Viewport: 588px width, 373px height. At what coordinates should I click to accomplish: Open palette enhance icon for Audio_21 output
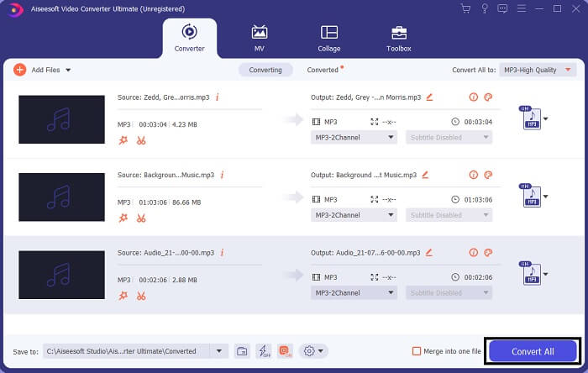[488, 252]
